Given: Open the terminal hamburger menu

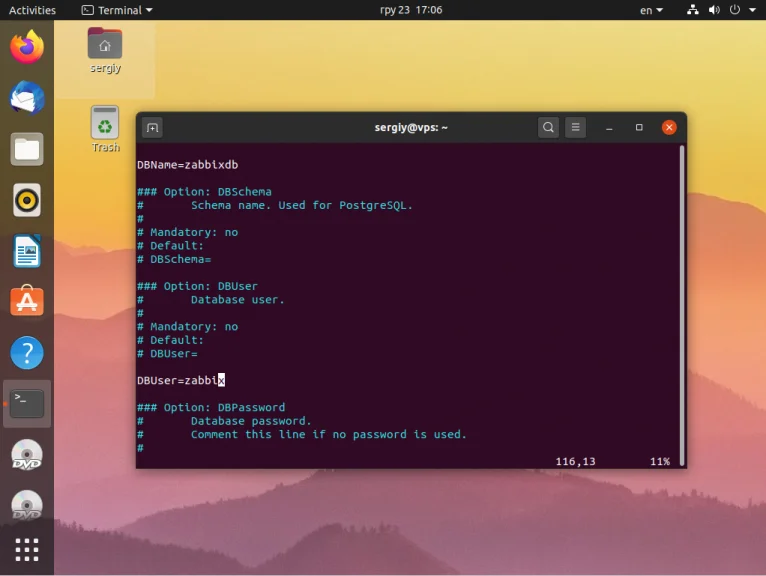Looking at the screenshot, I should click(575, 128).
